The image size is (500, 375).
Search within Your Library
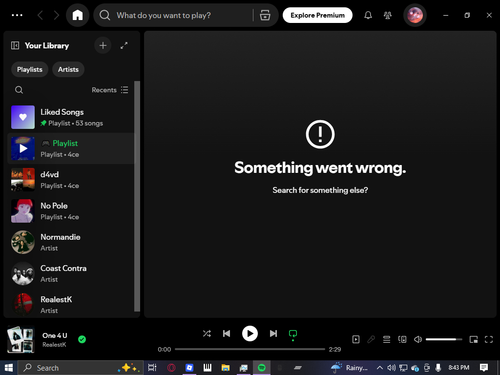point(19,90)
